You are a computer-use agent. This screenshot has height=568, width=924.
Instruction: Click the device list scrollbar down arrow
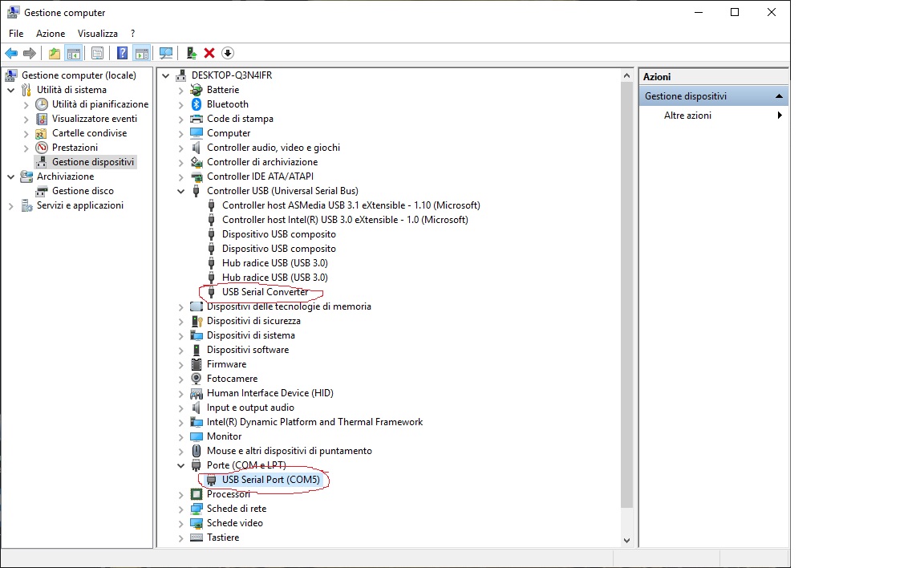click(x=626, y=541)
